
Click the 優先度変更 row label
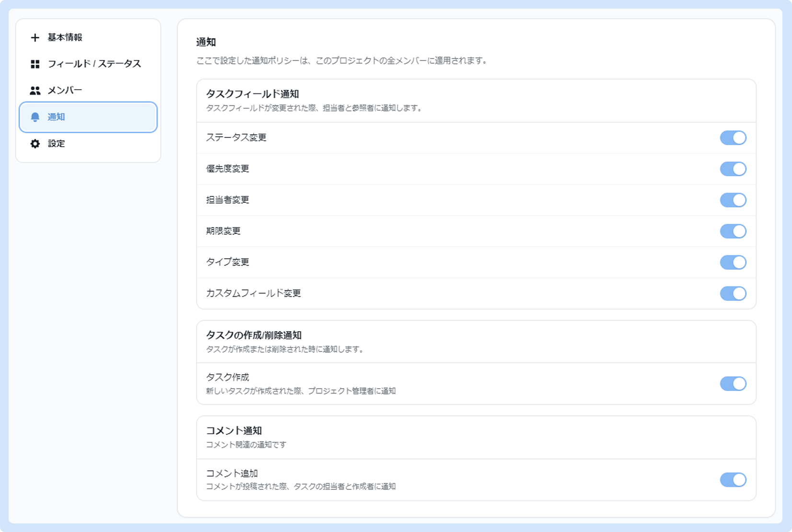pyautogui.click(x=228, y=169)
